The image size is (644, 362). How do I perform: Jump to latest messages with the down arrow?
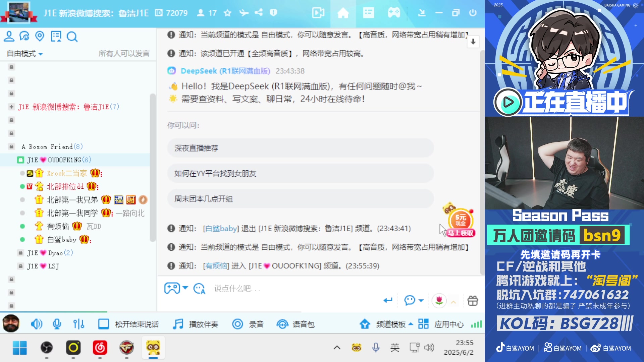coord(473,42)
